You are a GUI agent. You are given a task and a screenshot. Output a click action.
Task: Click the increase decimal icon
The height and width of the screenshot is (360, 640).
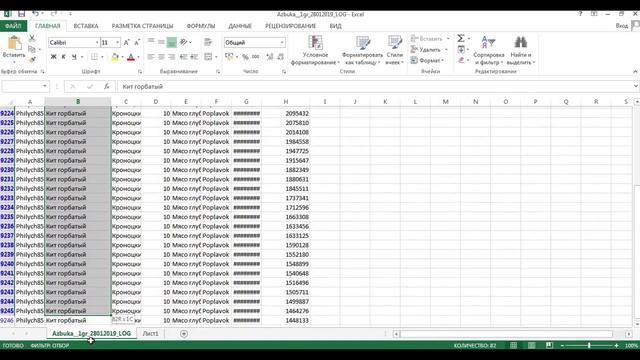coord(269,57)
